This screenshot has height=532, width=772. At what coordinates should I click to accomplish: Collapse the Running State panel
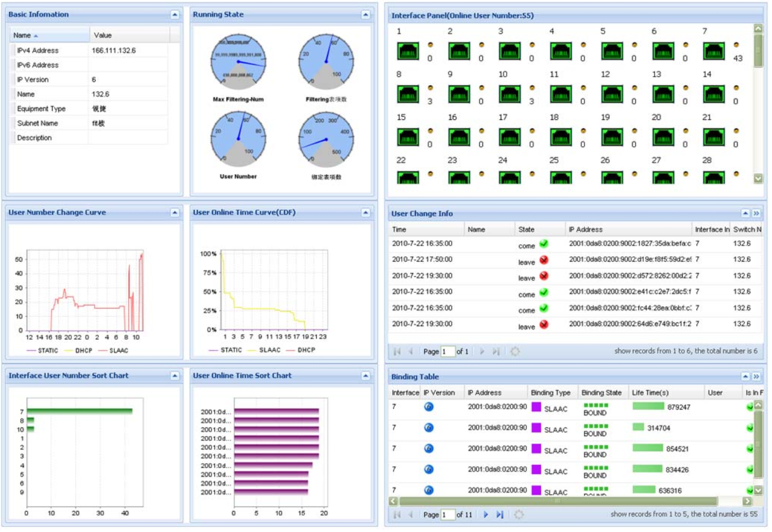pyautogui.click(x=366, y=14)
